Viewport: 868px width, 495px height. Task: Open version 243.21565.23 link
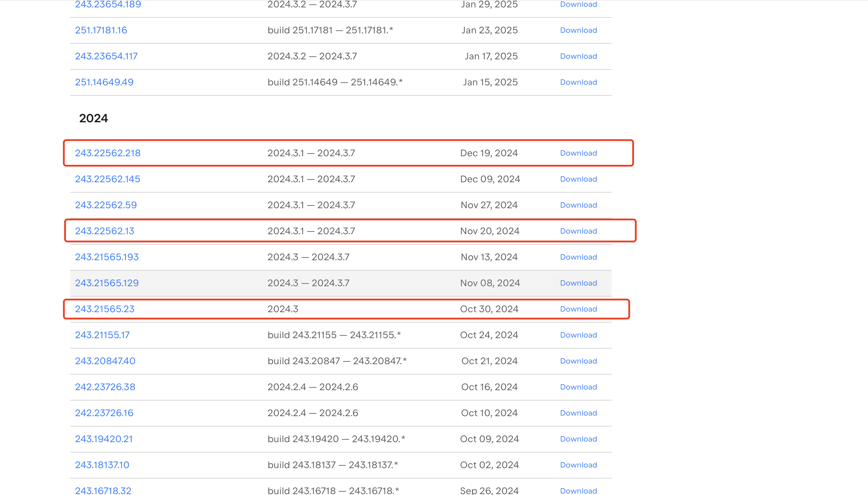tap(105, 309)
